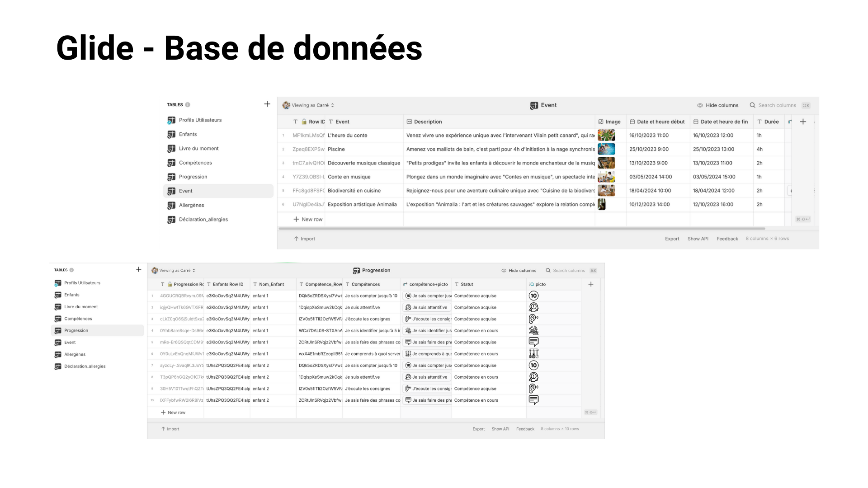Click the Allergènes table icon in upper sidebar
The height and width of the screenshot is (488, 868).
click(x=171, y=206)
